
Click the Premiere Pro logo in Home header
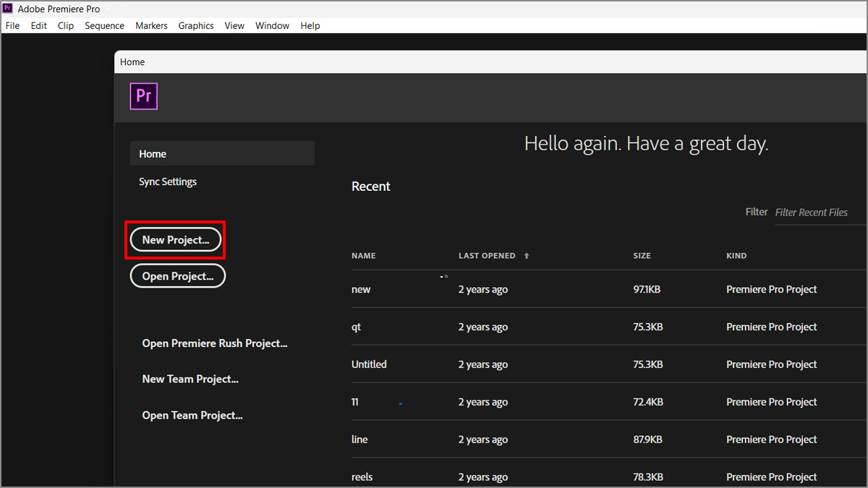143,97
